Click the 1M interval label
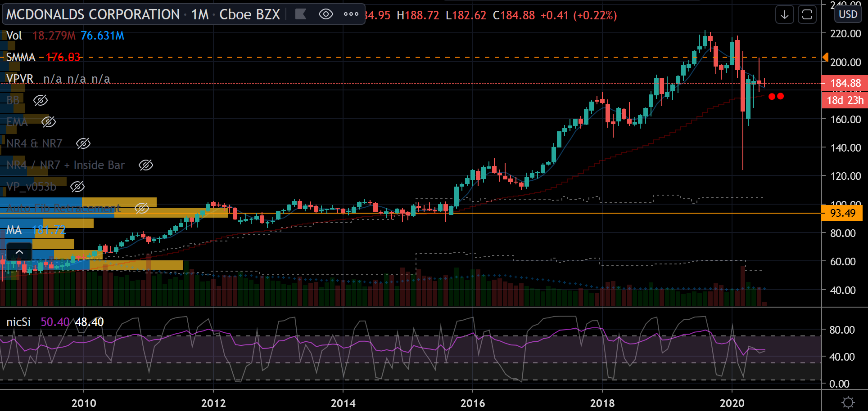This screenshot has width=868, height=411. coord(200,14)
